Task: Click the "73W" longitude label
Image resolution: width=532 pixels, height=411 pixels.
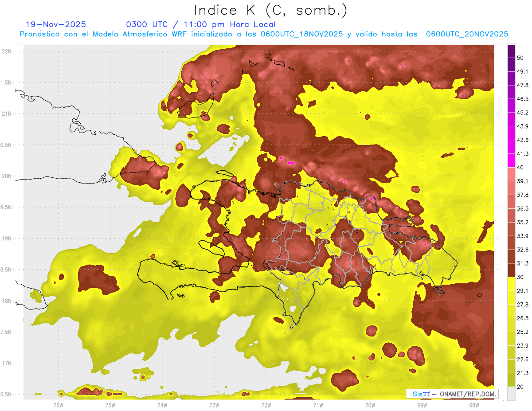Action: 214,405
